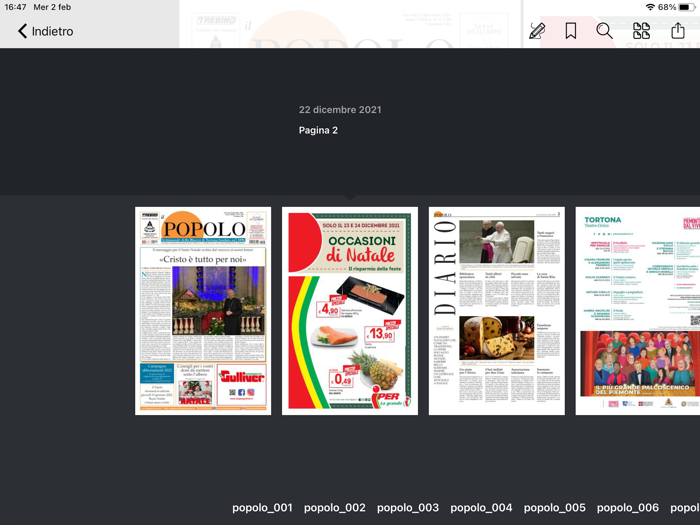
Task: Tap the Wi-Fi status icon
Action: 650,7
